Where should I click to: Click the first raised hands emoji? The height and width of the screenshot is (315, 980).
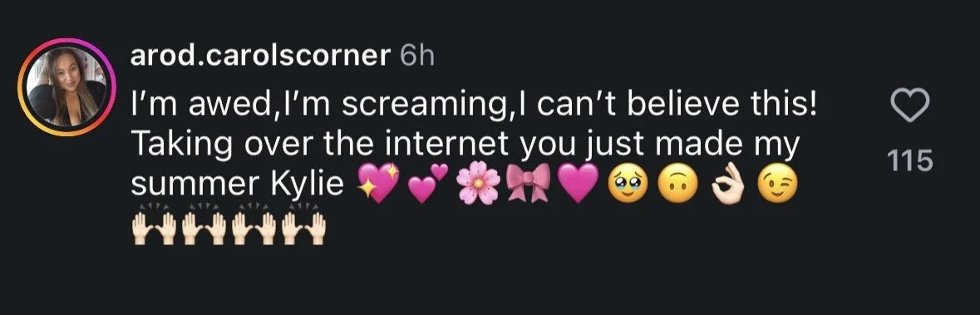(155, 225)
